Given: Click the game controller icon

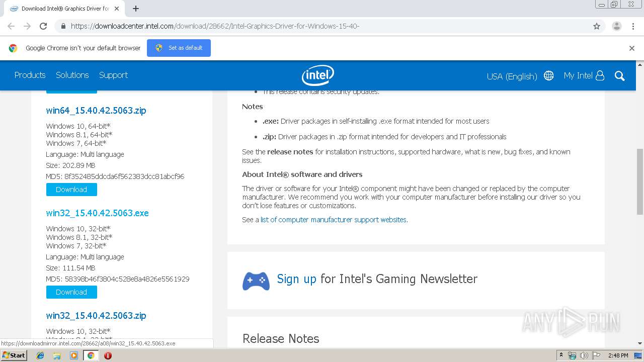Looking at the screenshot, I should (256, 281).
